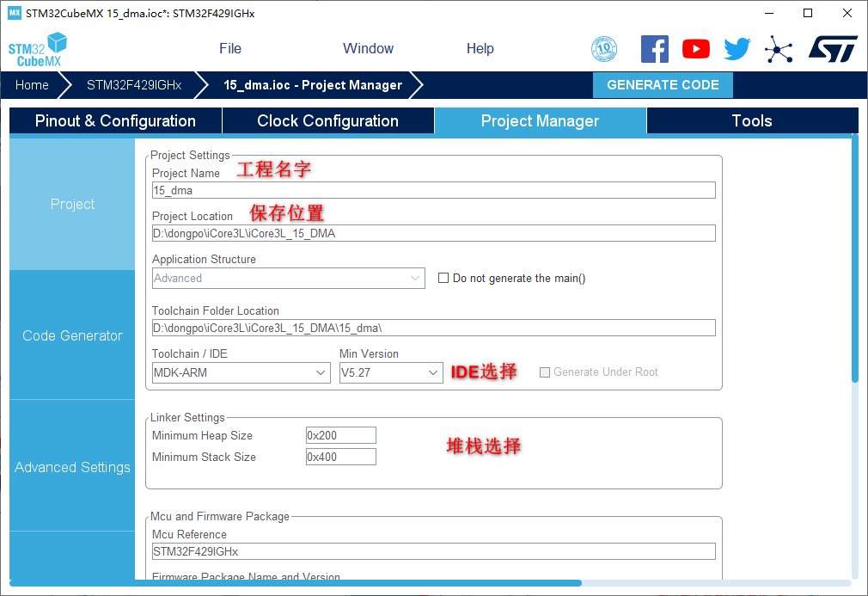This screenshot has height=596, width=868.
Task: Switch to the Clock Configuration tab
Action: point(327,121)
